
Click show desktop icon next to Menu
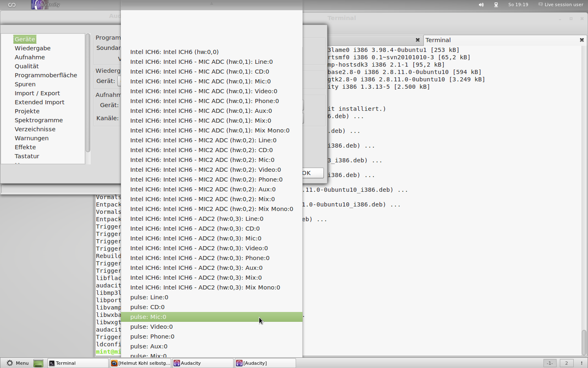click(38, 363)
